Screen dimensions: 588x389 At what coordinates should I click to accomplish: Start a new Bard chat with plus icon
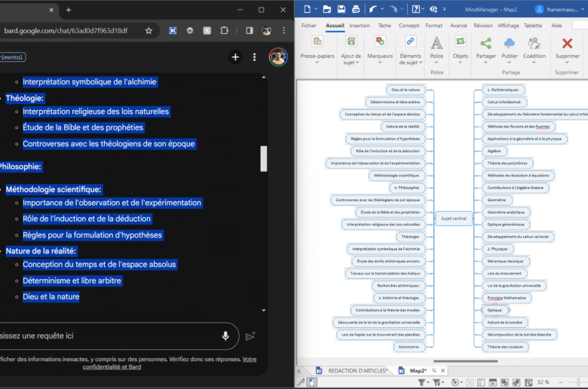coord(235,57)
